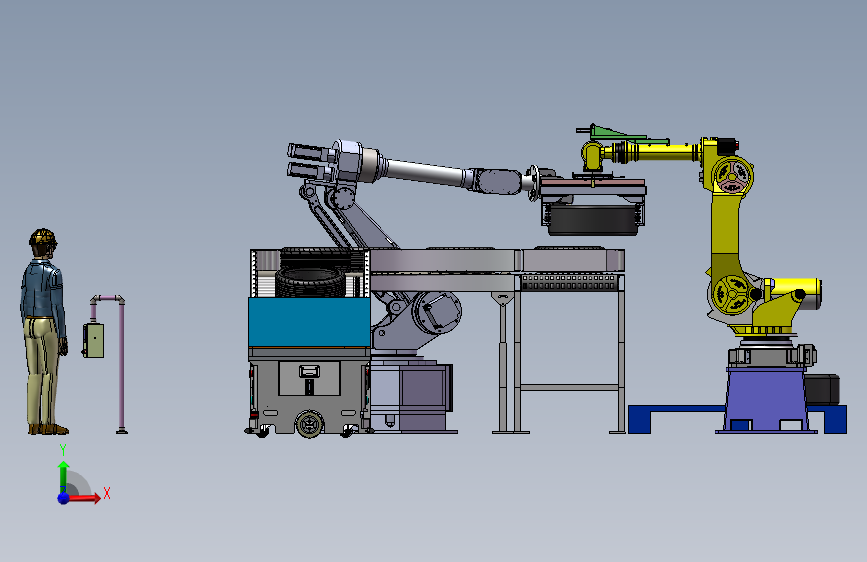The height and width of the screenshot is (562, 867).
Task: Click the green Y axis arrow of the triad
Action: click(x=64, y=476)
